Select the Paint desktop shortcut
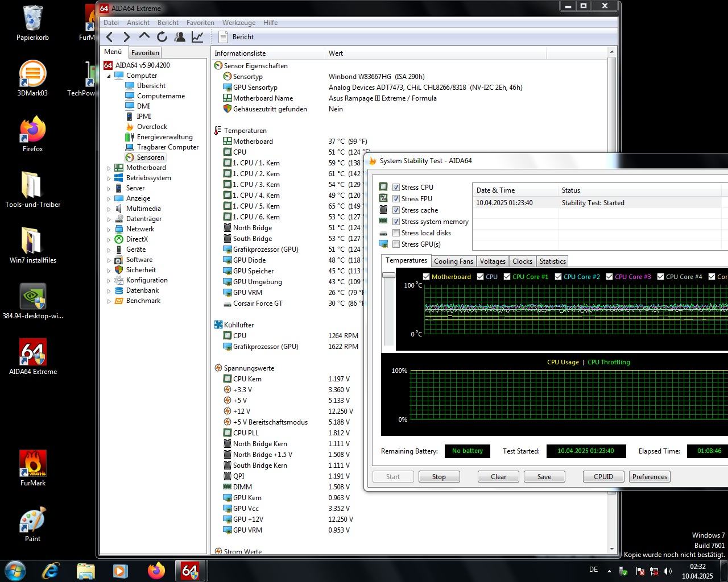This screenshot has height=582, width=728. (x=32, y=525)
